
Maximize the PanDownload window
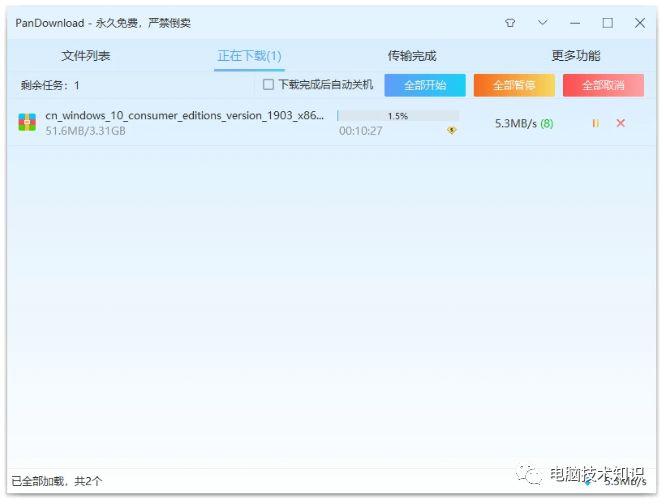point(607,23)
